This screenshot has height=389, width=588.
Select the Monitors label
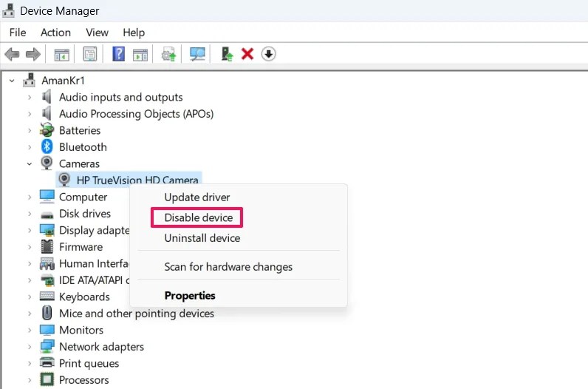(x=81, y=330)
